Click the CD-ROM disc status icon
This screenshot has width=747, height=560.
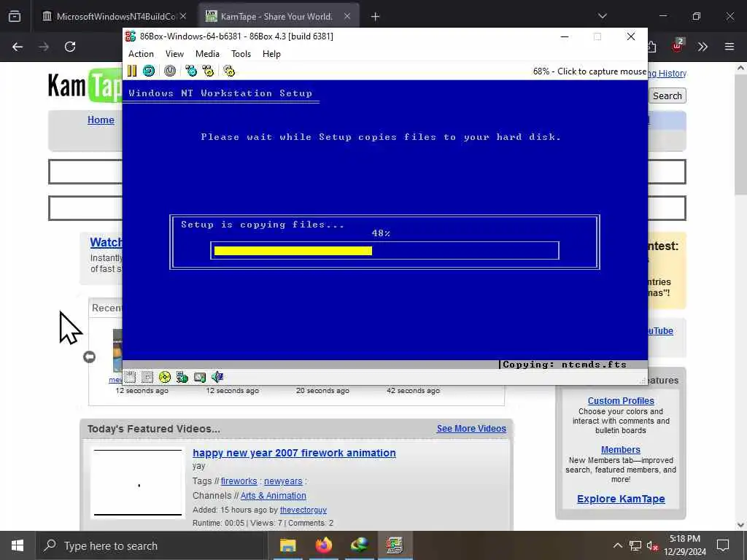(x=164, y=377)
